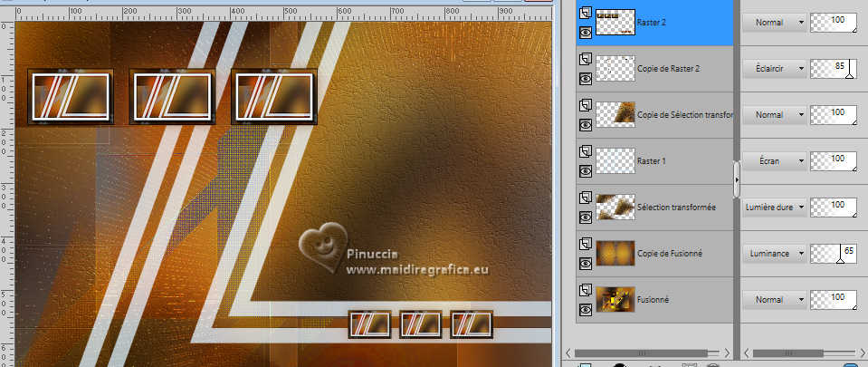Open the Normal blend mode dropdown for Fusionné
Screen dimensions: 868x367
tap(774, 300)
